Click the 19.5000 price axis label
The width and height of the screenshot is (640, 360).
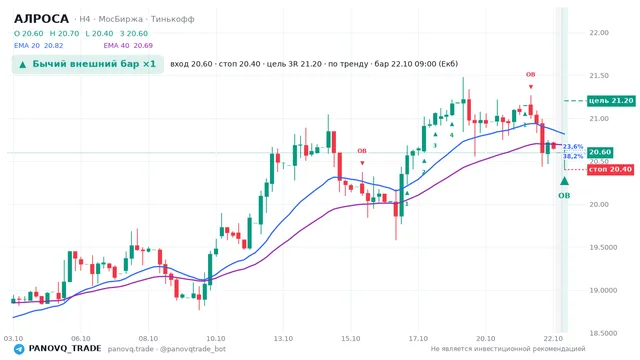pyautogui.click(x=602, y=247)
